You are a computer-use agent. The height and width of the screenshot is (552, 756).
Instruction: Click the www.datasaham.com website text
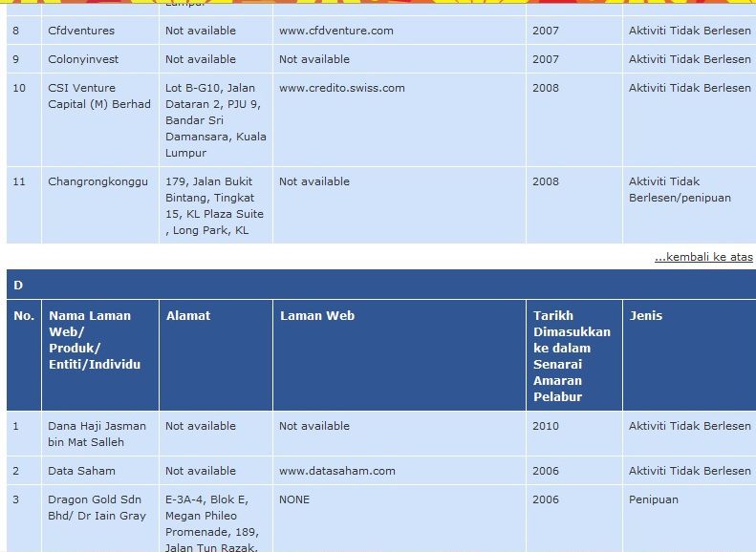(337, 471)
